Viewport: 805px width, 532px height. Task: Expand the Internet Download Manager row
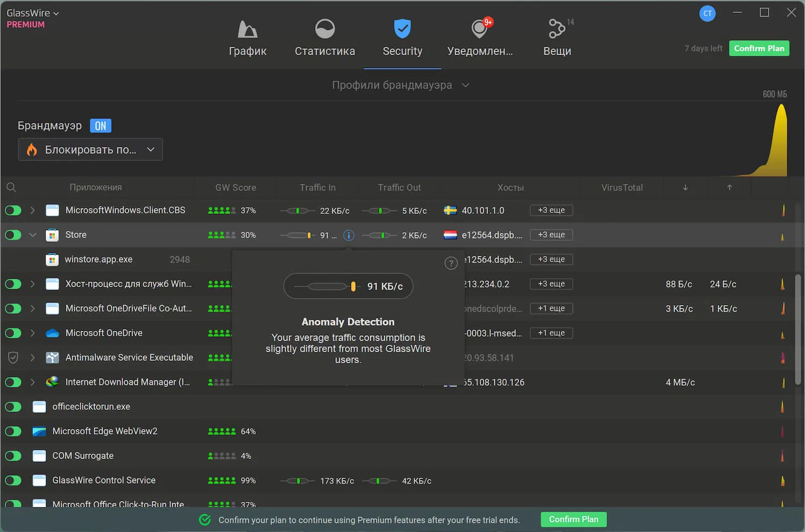[x=33, y=382]
